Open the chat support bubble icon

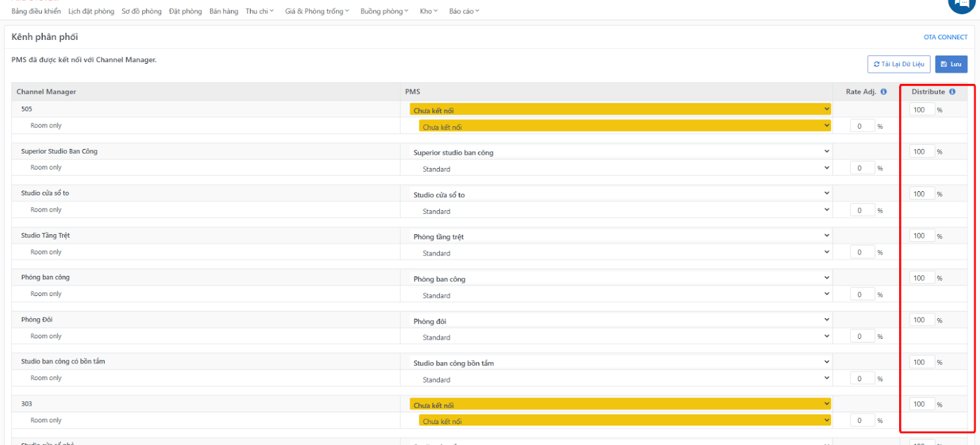(962, 5)
